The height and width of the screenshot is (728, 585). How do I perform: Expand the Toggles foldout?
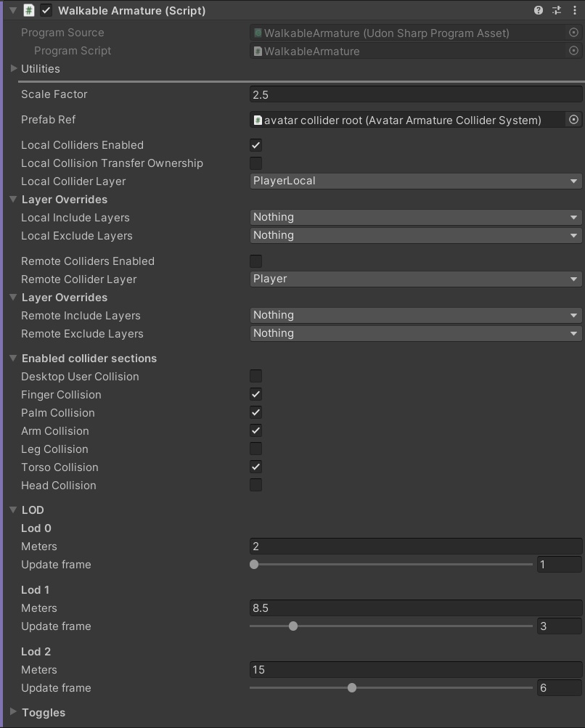tap(13, 712)
